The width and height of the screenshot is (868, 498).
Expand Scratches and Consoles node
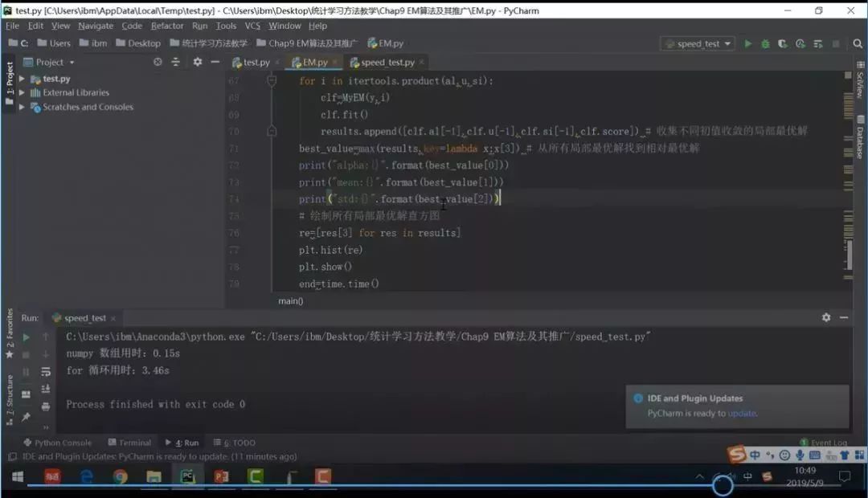coord(22,107)
